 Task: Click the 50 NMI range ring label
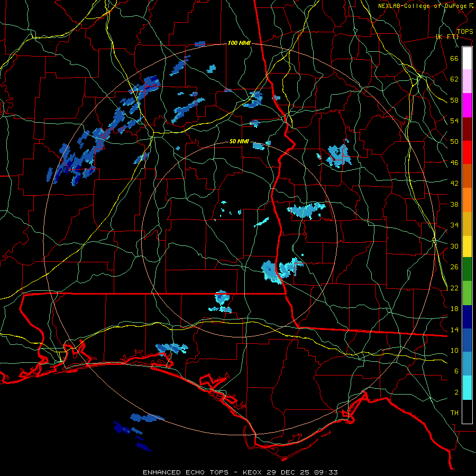[239, 141]
